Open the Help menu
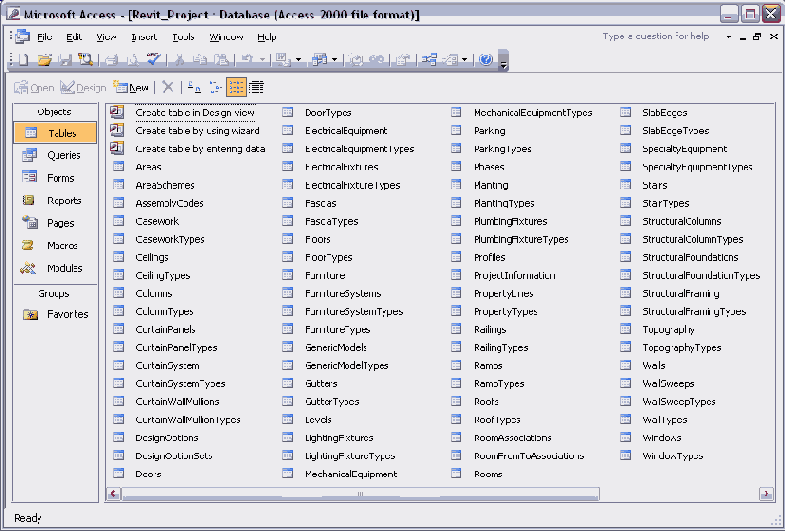The height and width of the screenshot is (531, 785). click(x=267, y=37)
